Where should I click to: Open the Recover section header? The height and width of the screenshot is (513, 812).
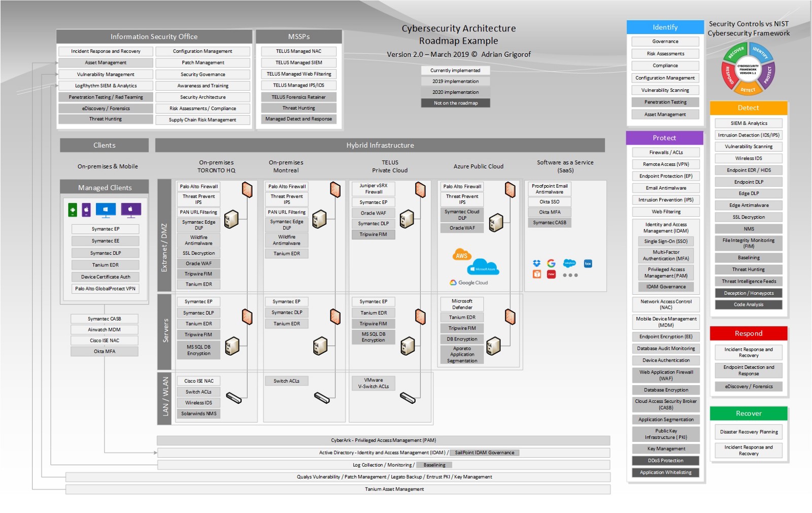[x=749, y=413]
